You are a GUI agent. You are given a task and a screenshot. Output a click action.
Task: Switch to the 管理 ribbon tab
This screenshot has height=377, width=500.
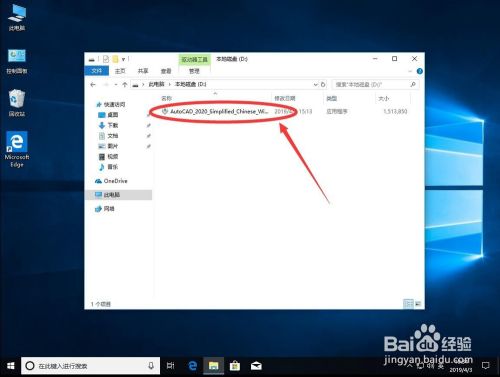pyautogui.click(x=194, y=71)
